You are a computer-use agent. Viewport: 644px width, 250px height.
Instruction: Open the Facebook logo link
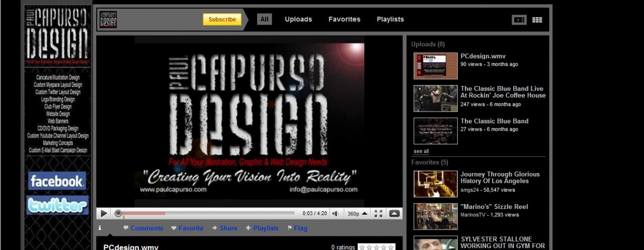coord(57,181)
